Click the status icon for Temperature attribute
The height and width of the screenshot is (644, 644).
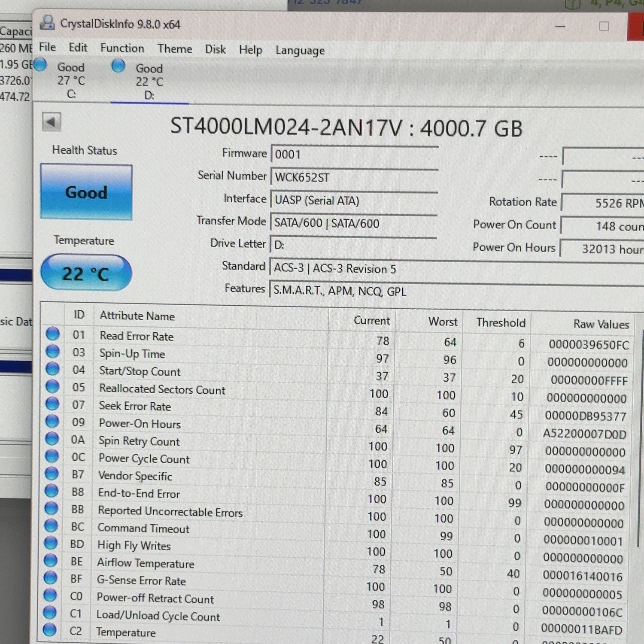pos(50,629)
